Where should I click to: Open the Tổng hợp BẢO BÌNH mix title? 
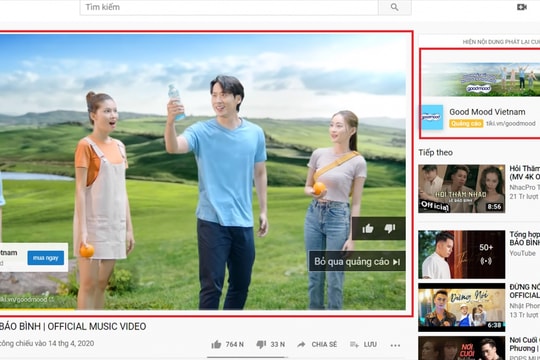coord(525,238)
